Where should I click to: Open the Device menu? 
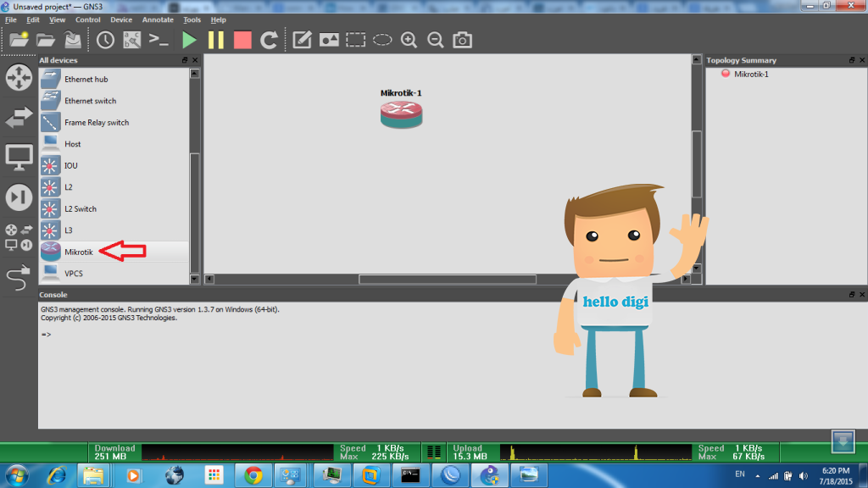(x=121, y=19)
